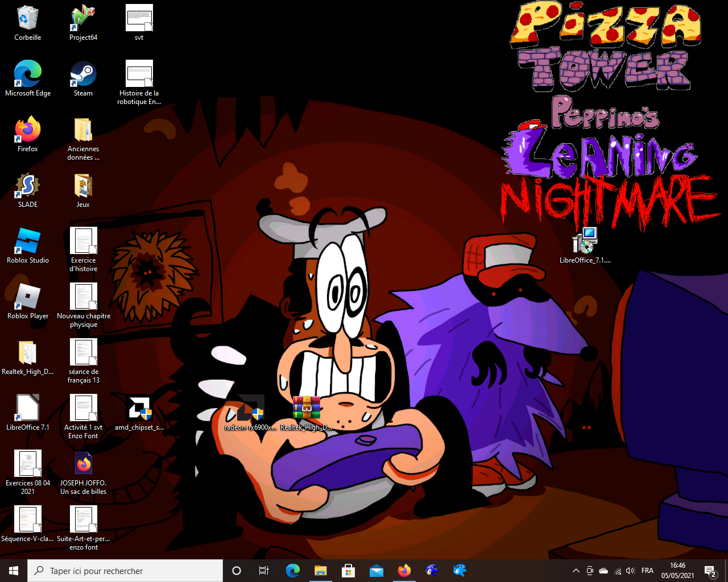Open Nouveau chapitre physique document
Viewport: 728px width, 582px height.
(83, 305)
